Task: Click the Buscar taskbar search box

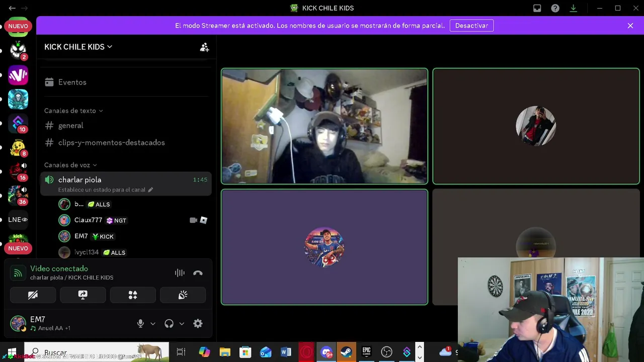Action: coord(97,352)
